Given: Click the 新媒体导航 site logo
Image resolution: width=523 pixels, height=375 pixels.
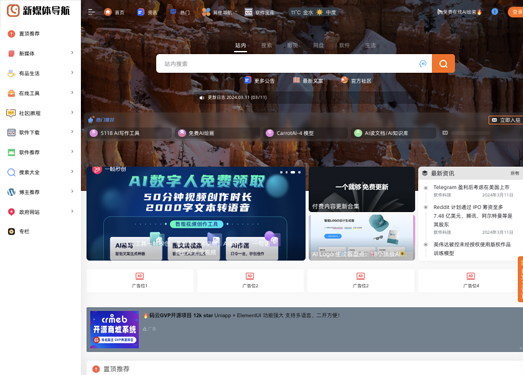Looking at the screenshot, I should click(x=39, y=10).
